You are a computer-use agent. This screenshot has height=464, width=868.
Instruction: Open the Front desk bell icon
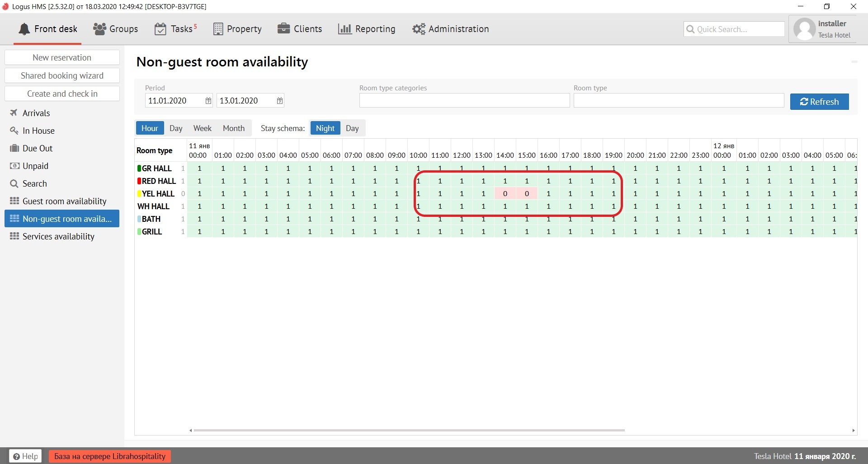pos(24,29)
